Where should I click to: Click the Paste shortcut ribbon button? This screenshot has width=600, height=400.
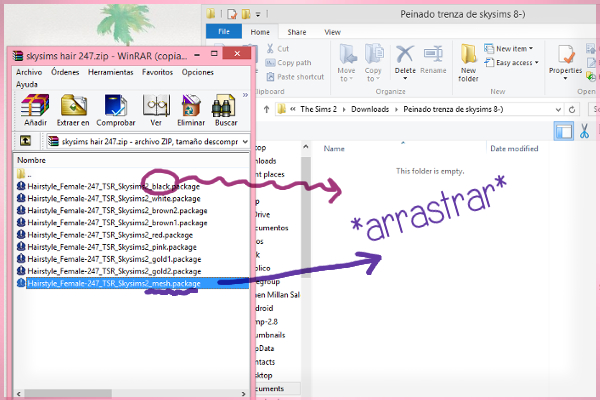pyautogui.click(x=295, y=77)
